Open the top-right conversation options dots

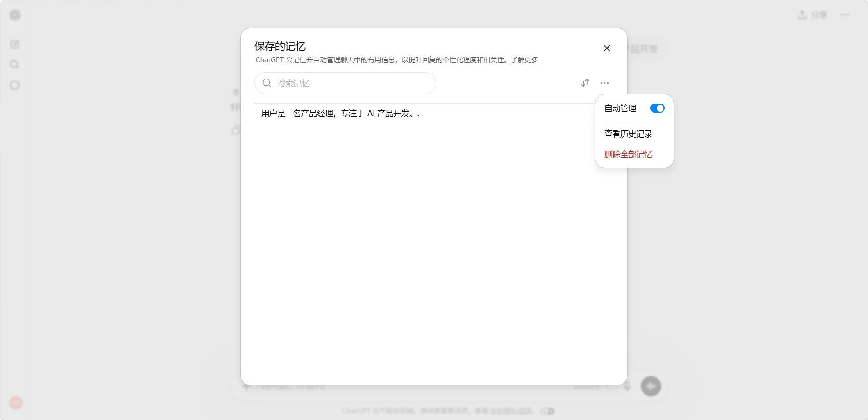pos(845,15)
